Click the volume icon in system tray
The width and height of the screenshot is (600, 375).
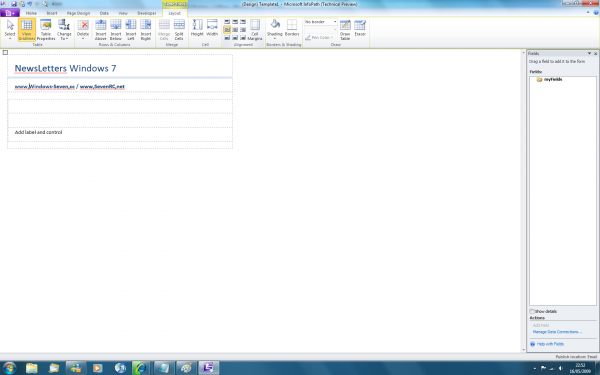561,368
